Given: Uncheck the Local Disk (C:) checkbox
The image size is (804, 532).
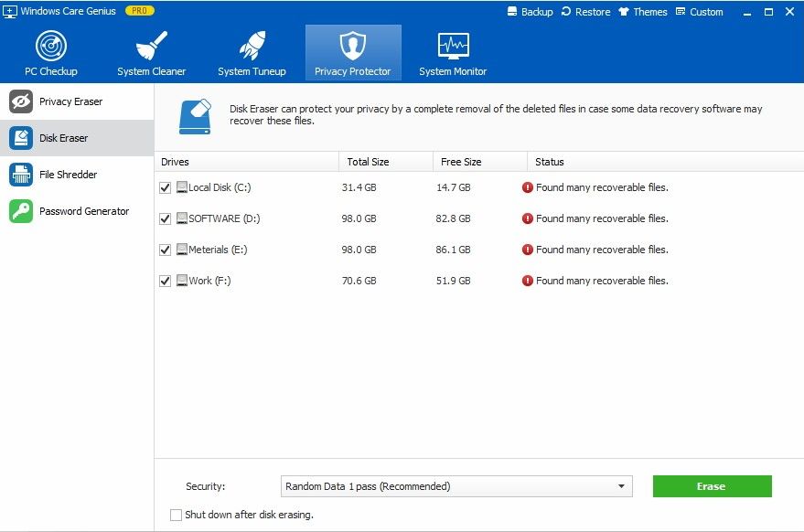Looking at the screenshot, I should [x=166, y=187].
